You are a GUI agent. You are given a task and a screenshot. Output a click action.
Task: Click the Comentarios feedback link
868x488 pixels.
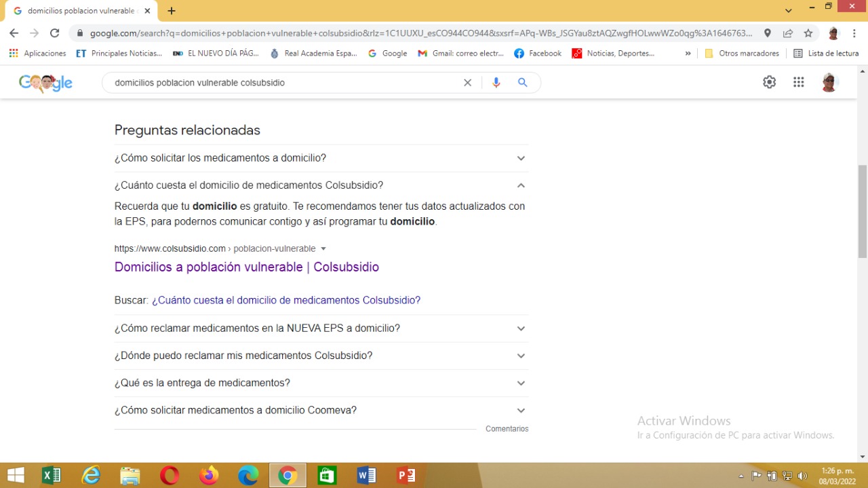507,429
